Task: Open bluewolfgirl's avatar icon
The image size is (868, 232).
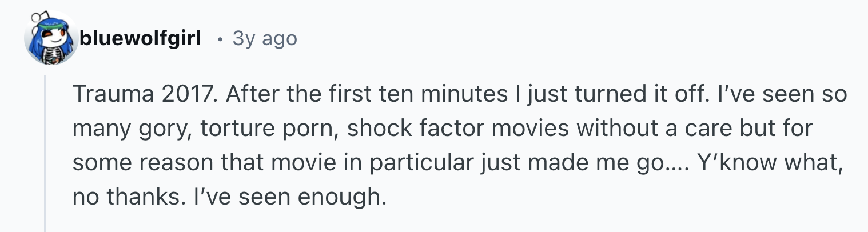Action: pos(51,37)
